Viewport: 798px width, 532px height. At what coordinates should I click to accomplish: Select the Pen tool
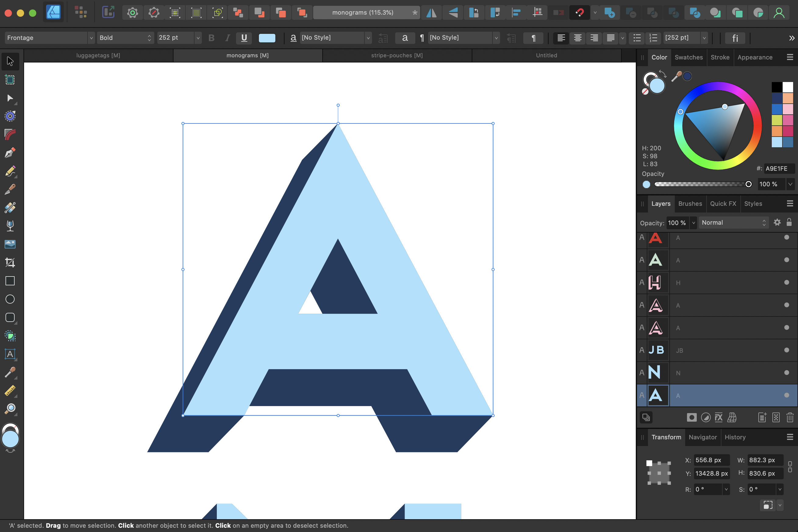pyautogui.click(x=10, y=153)
